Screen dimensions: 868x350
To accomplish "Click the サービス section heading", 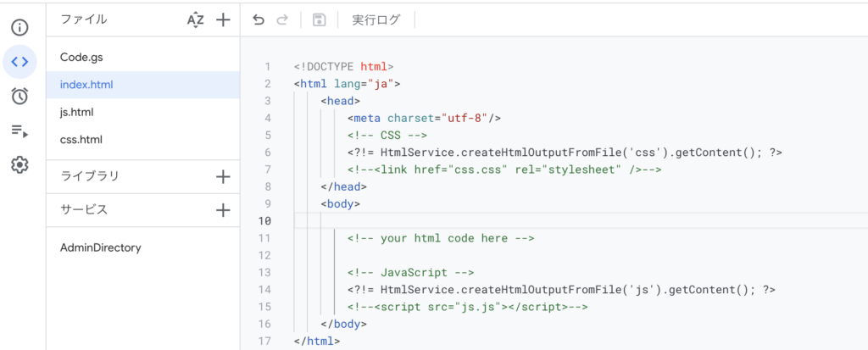I will tap(84, 210).
